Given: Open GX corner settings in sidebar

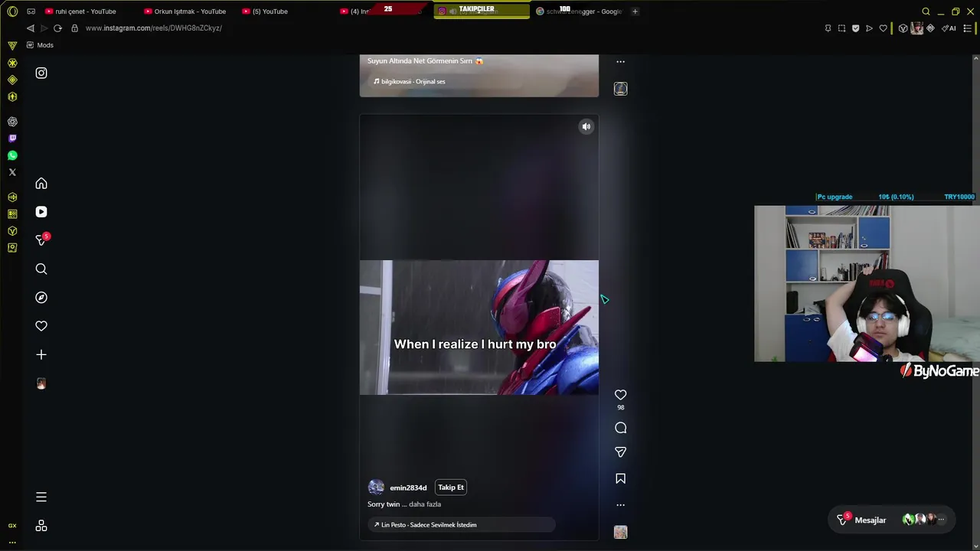Looking at the screenshot, I should coord(12,526).
